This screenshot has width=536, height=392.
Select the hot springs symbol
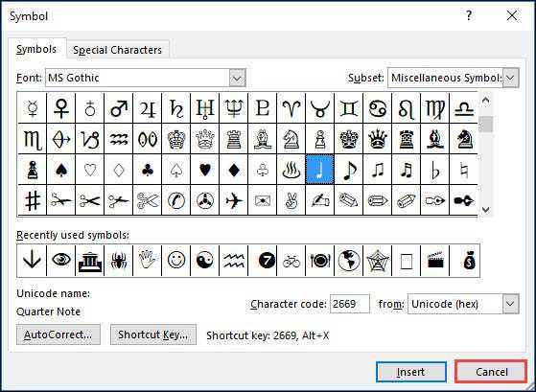click(x=291, y=170)
